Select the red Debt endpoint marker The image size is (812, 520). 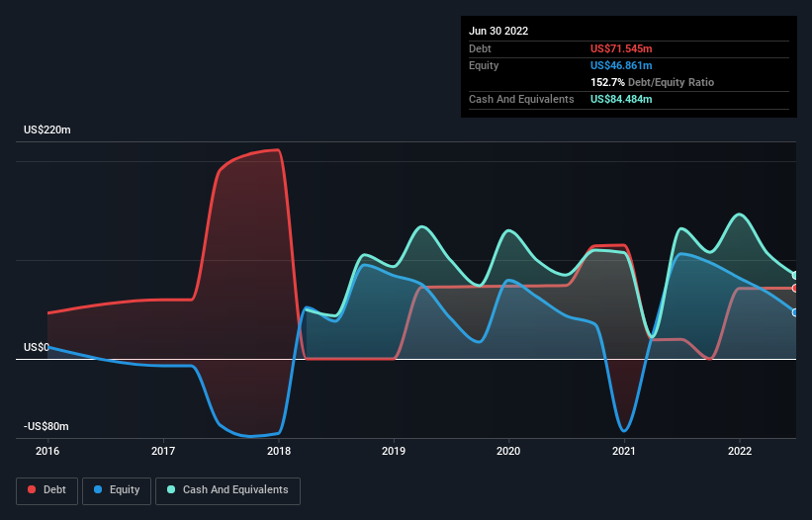tap(795, 289)
